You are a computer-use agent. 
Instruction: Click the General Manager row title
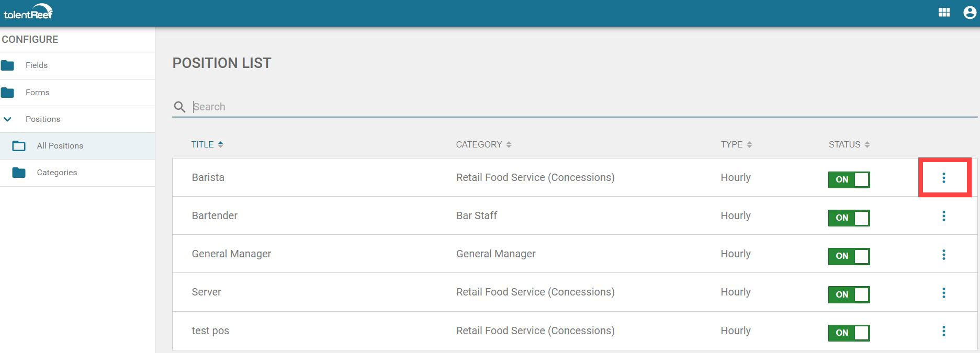pos(231,254)
